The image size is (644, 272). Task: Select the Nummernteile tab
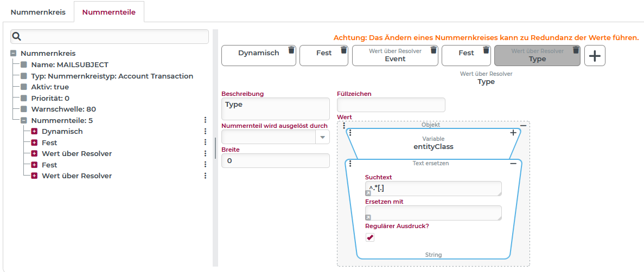pyautogui.click(x=109, y=12)
